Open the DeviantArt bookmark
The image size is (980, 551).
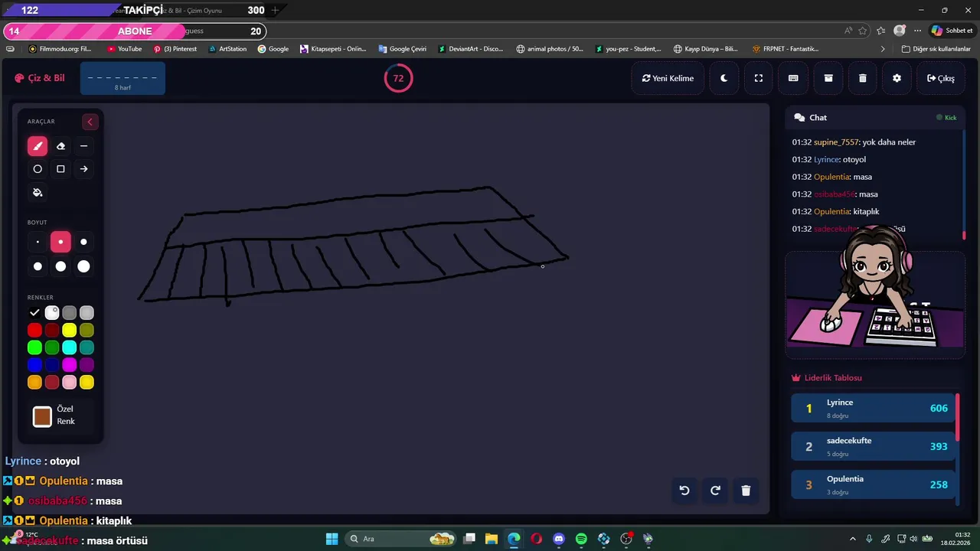point(471,49)
